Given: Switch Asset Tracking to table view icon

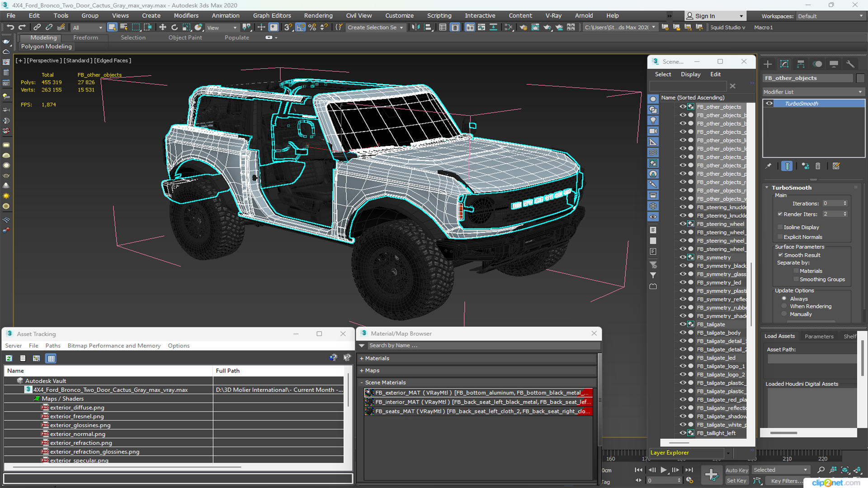Looking at the screenshot, I should click(x=51, y=358).
